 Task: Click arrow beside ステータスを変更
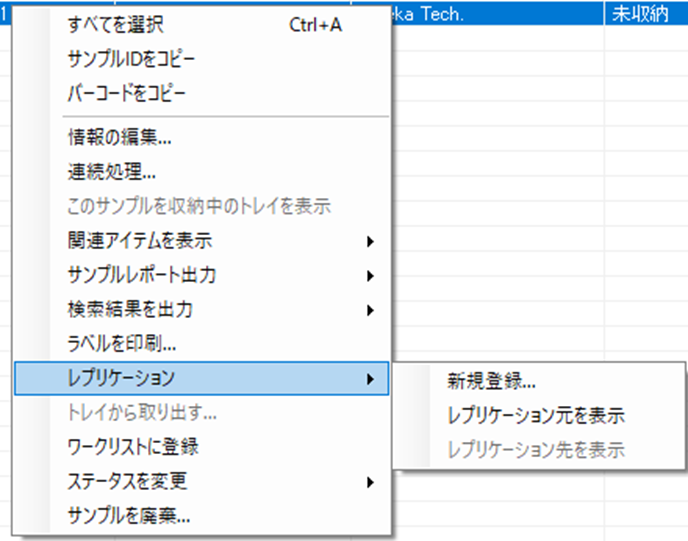coord(371,481)
